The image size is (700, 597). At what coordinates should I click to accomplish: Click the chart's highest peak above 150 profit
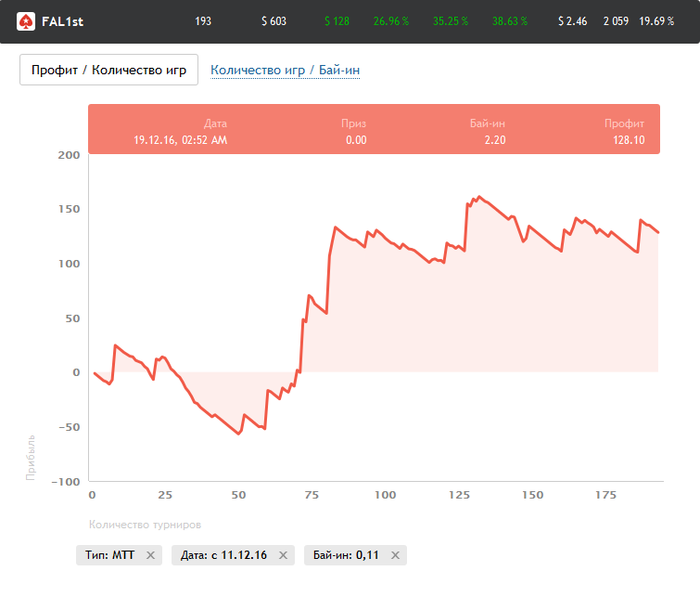click(479, 197)
